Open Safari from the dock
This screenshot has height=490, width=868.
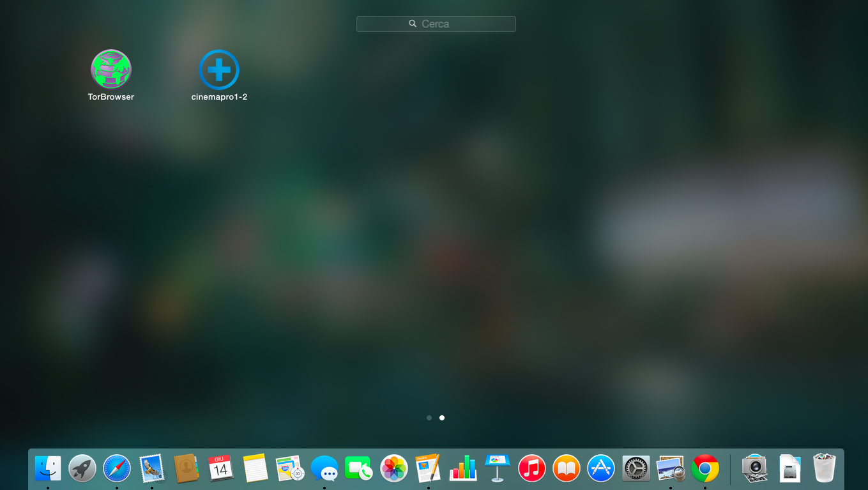tap(117, 469)
